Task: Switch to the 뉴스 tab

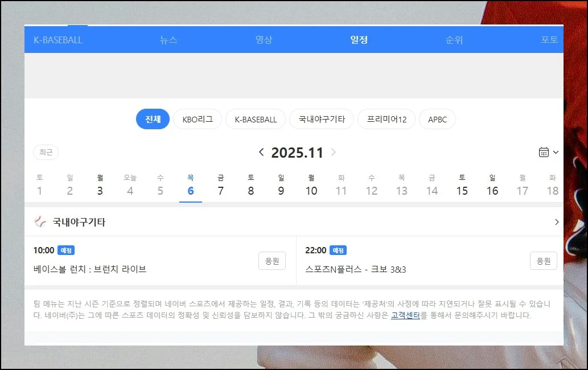Action: click(168, 40)
